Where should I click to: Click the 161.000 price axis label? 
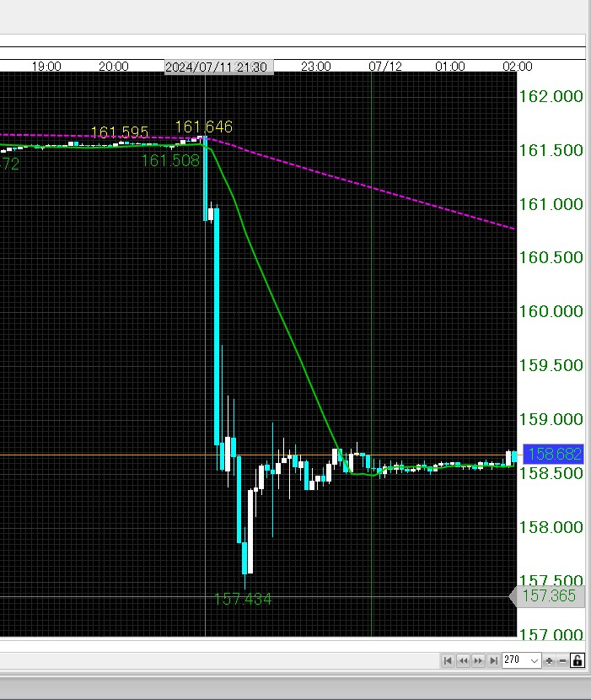tap(551, 204)
